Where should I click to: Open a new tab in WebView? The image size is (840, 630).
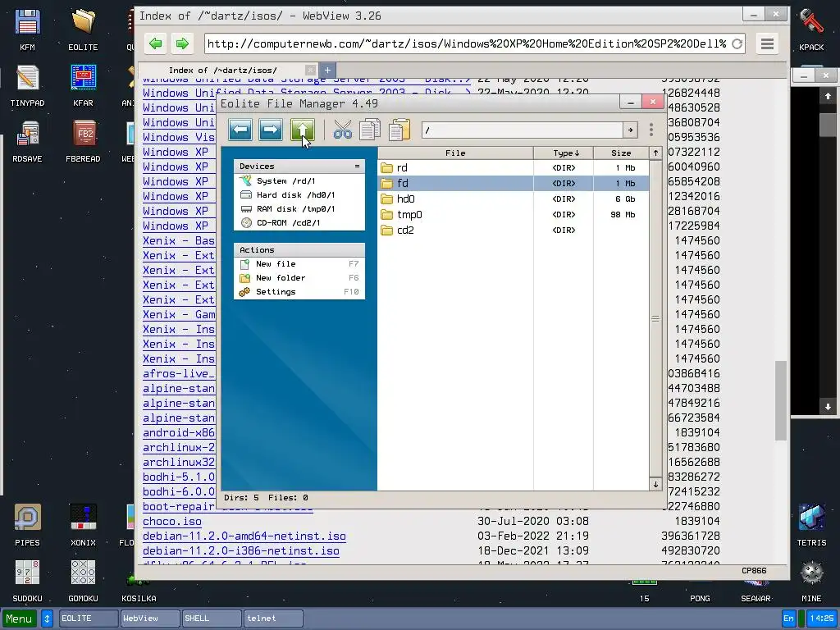(327, 71)
